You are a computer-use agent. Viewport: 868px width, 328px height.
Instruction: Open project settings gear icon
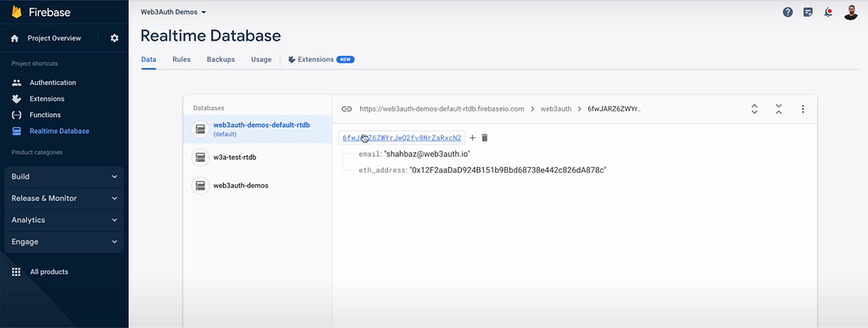(x=114, y=38)
